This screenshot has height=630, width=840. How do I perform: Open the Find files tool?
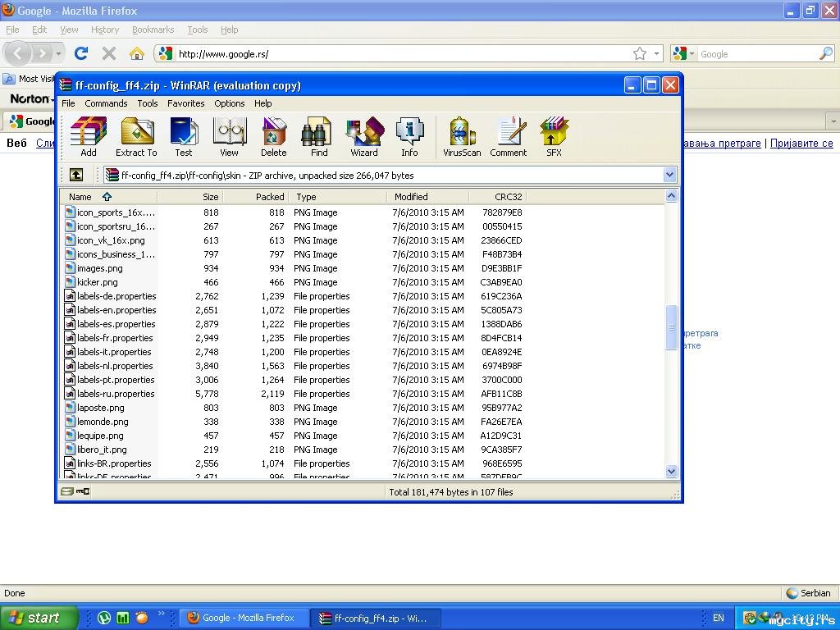(x=319, y=137)
